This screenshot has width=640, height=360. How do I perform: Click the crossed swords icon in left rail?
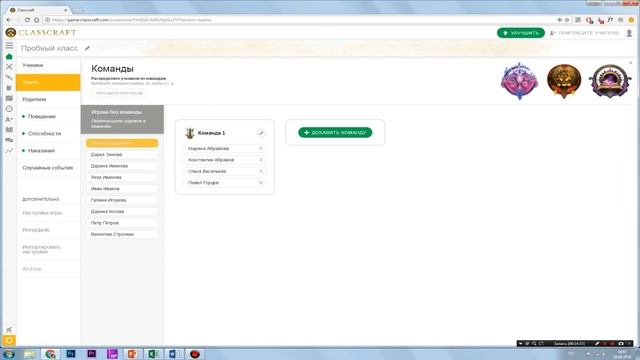tap(9, 67)
